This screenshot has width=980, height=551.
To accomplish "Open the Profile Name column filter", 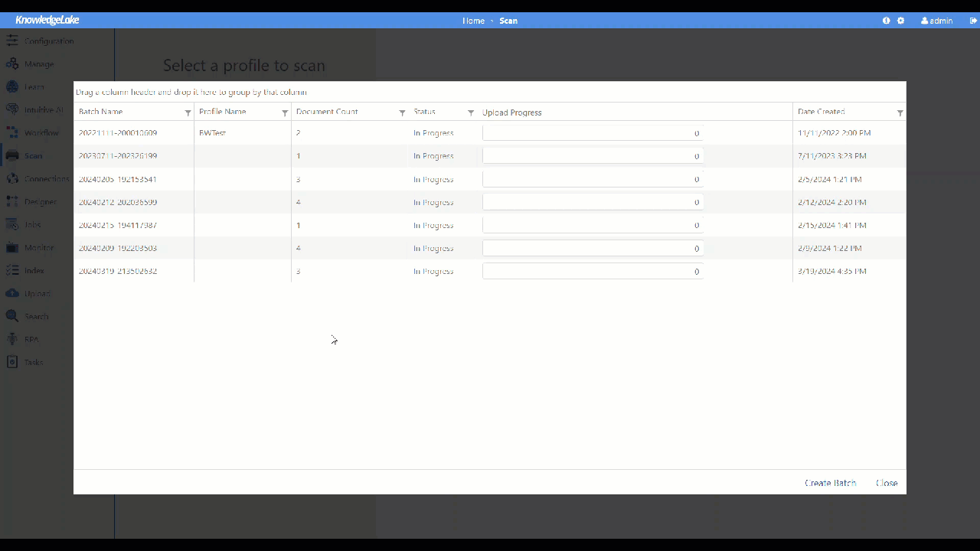I will coord(285,112).
